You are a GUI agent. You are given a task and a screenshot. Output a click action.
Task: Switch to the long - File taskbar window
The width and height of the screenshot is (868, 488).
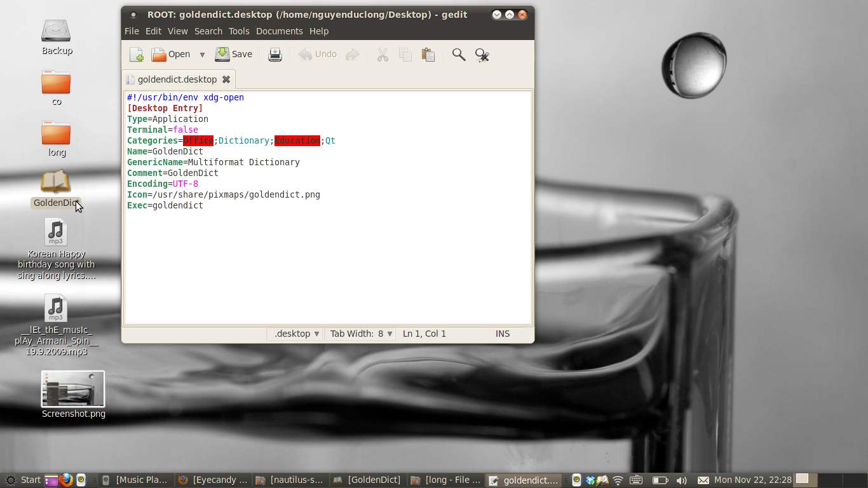click(x=445, y=480)
